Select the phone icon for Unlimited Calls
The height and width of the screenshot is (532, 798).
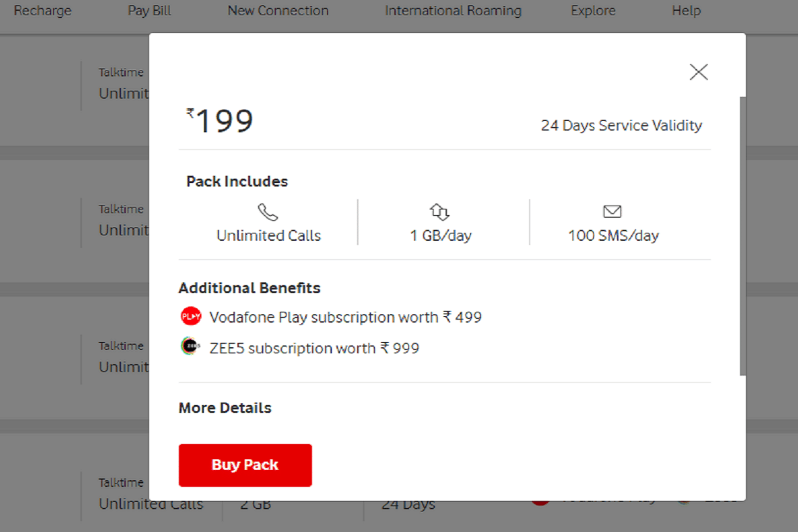pos(268,211)
